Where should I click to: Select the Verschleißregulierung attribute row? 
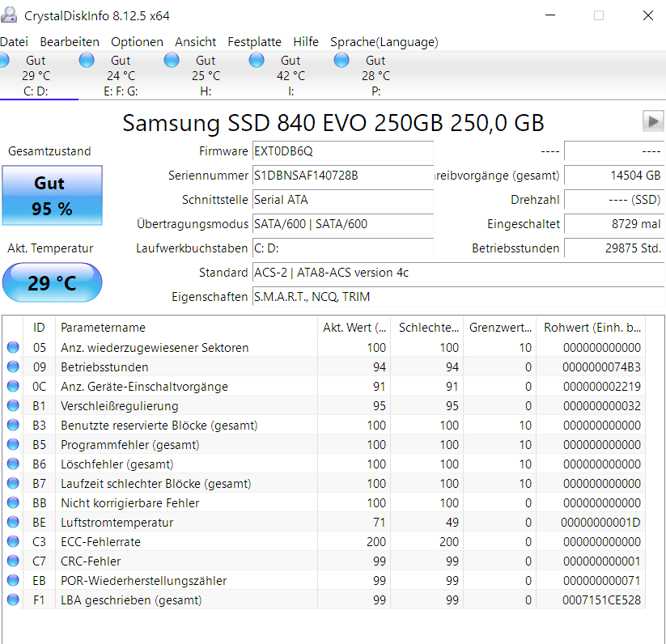pyautogui.click(x=120, y=406)
